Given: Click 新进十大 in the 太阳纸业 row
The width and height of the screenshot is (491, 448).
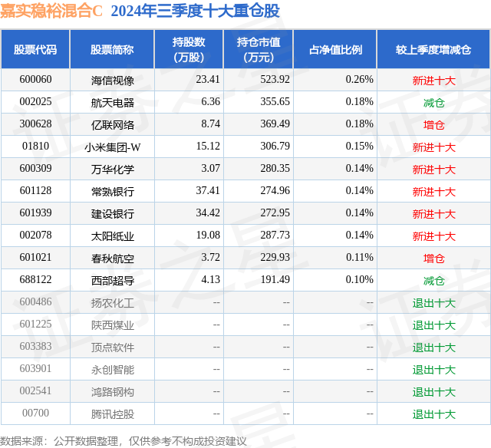Looking at the screenshot, I should [433, 236].
